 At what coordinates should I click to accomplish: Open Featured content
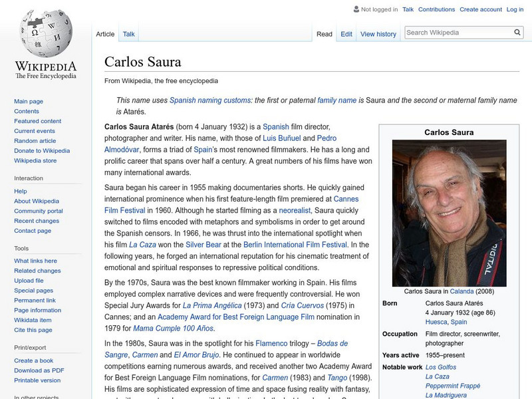(x=38, y=121)
